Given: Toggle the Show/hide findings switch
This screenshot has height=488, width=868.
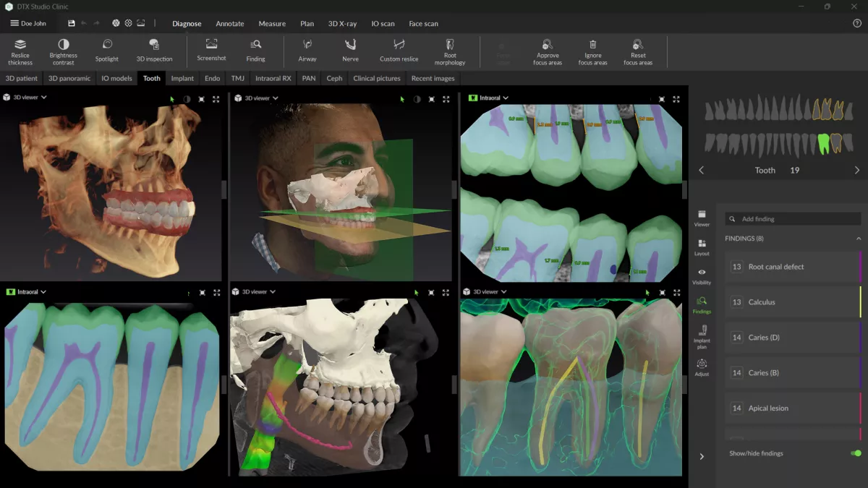Looking at the screenshot, I should 856,453.
